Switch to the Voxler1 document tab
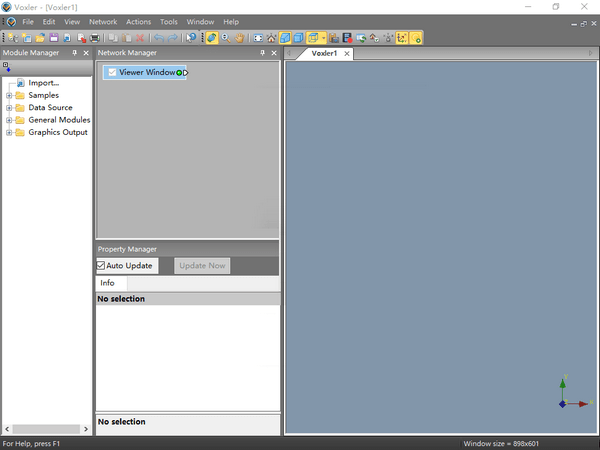The height and width of the screenshot is (450, 600). (x=324, y=53)
